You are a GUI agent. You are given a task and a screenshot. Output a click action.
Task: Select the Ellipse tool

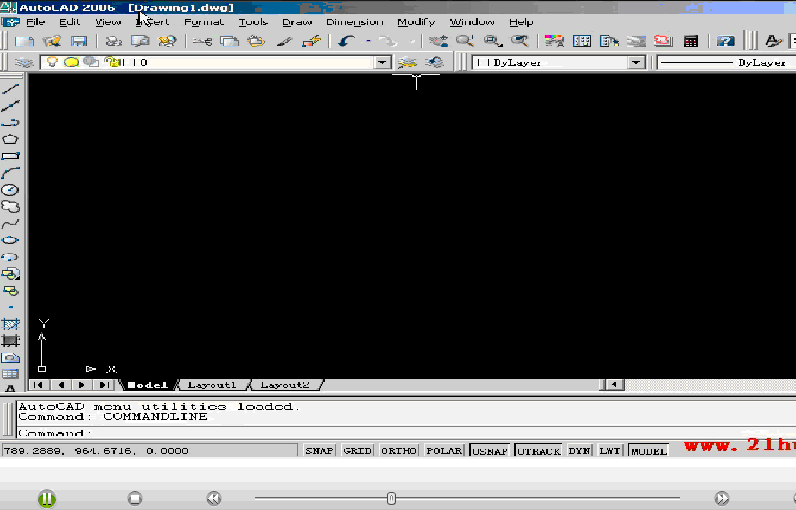10,241
